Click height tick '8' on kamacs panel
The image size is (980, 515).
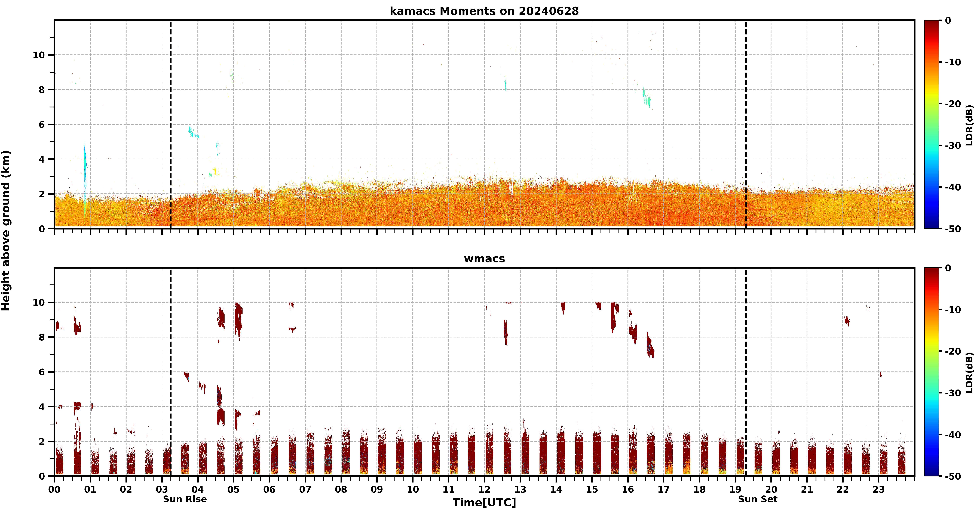point(42,90)
